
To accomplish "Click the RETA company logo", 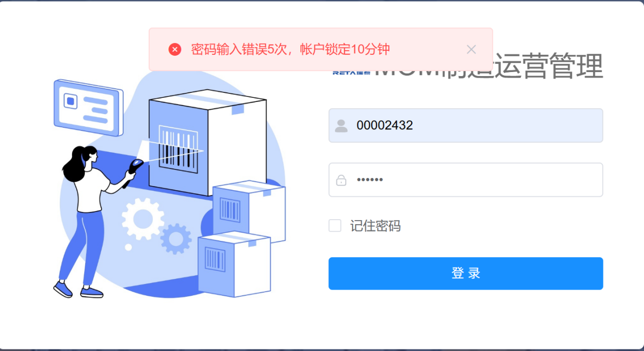I will click(352, 73).
